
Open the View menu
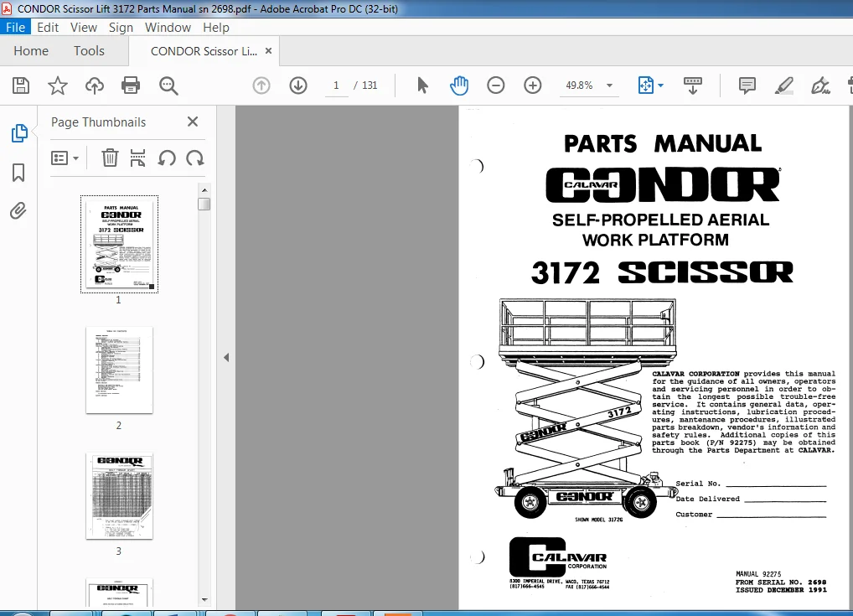84,27
